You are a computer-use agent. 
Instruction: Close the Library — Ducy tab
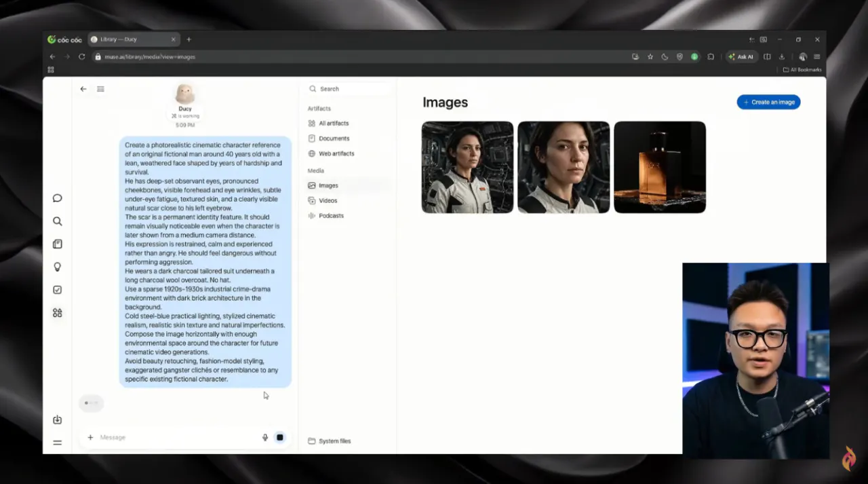point(173,39)
